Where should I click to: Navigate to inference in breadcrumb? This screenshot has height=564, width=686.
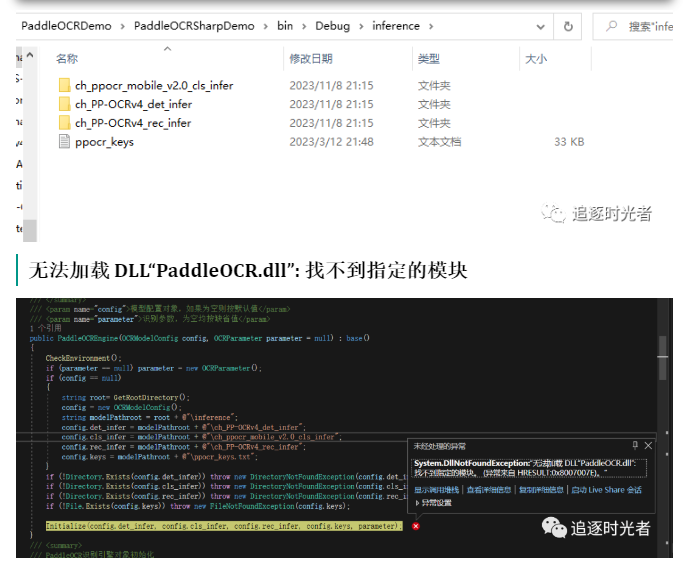click(x=396, y=26)
